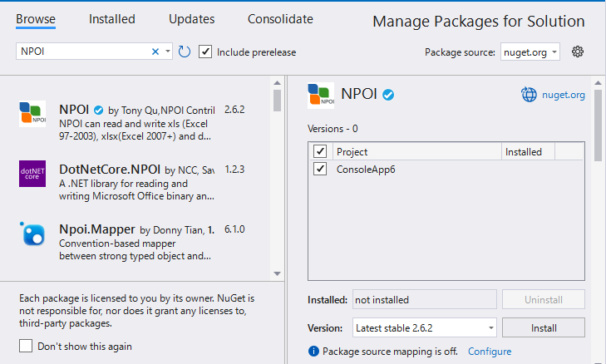
Task: Click the Uninstall button
Action: [544, 300]
